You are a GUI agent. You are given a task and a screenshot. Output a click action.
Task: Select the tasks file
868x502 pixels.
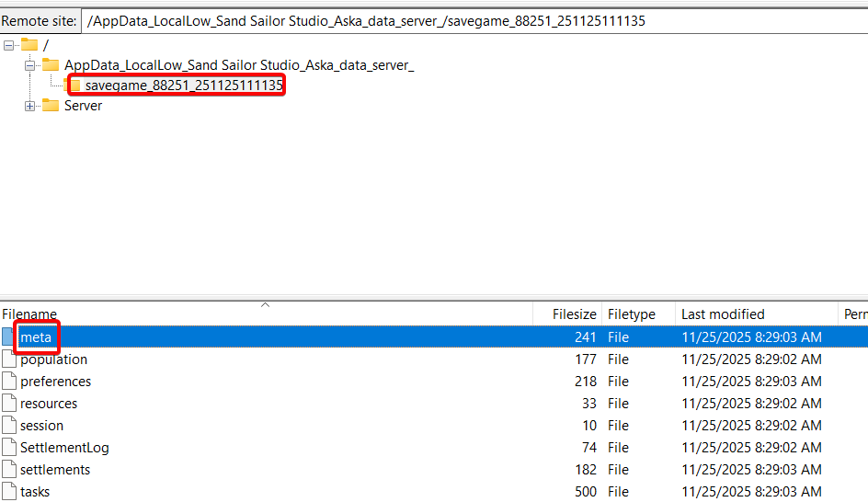point(35,492)
